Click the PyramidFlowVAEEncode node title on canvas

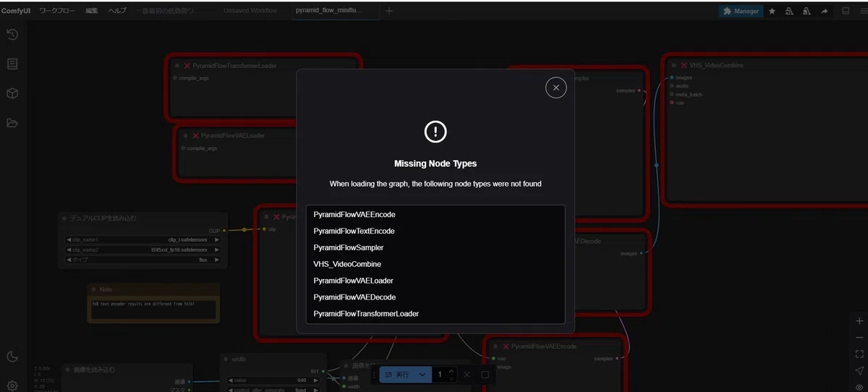point(544,346)
